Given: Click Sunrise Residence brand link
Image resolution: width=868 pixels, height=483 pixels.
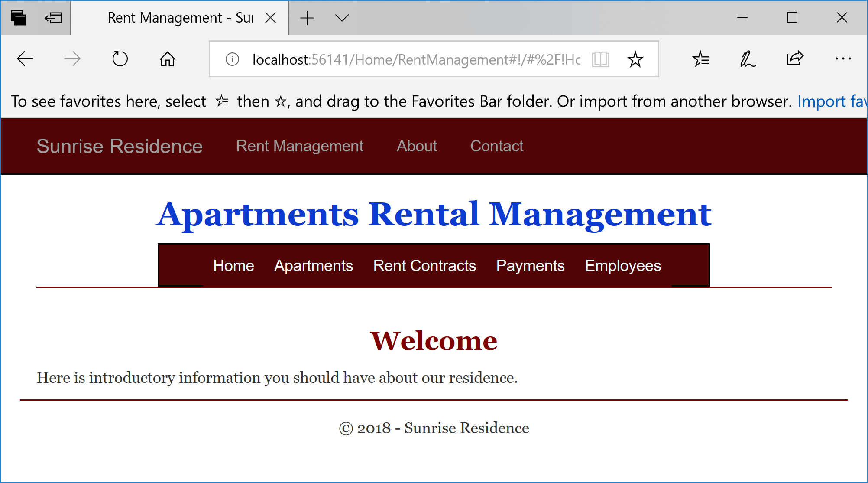Looking at the screenshot, I should click(120, 147).
